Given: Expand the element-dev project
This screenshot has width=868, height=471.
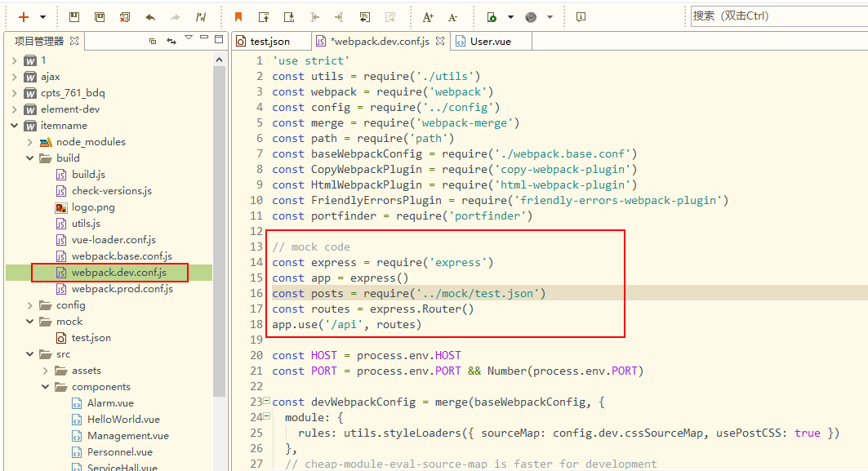Looking at the screenshot, I should click(x=15, y=109).
